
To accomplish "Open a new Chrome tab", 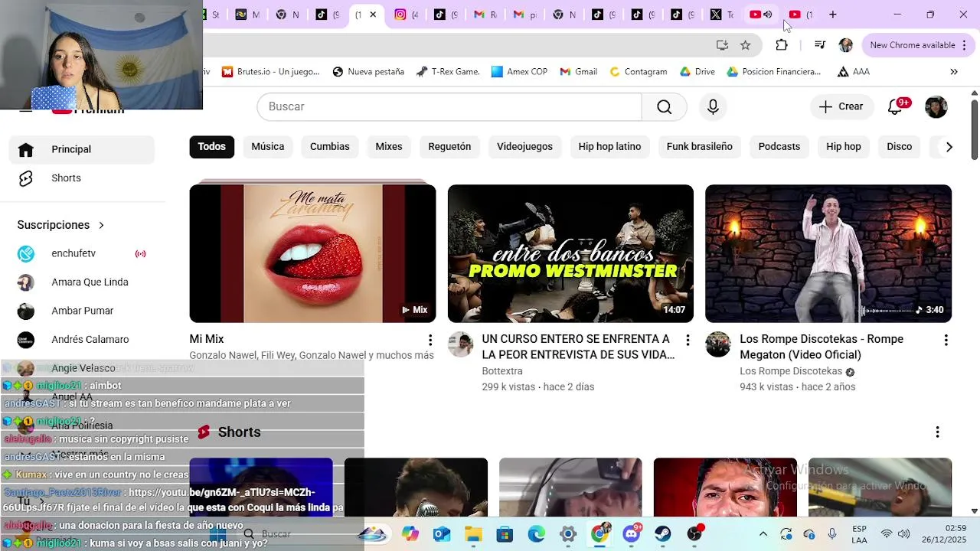I will coord(832,15).
